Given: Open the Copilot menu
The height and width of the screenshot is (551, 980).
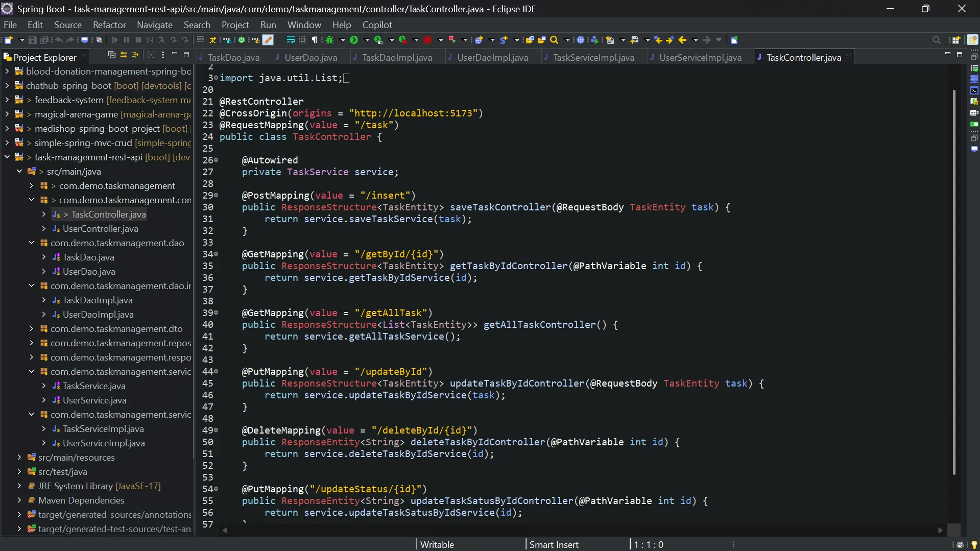Looking at the screenshot, I should 377,25.
